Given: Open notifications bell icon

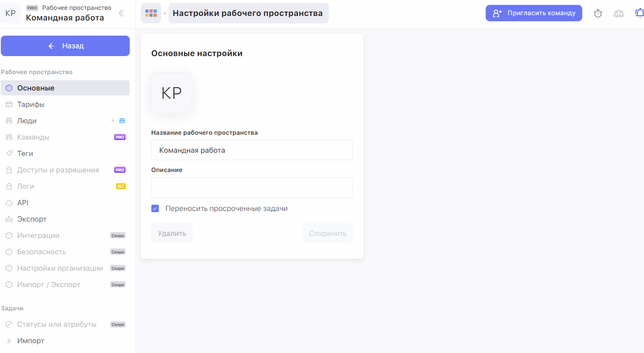Looking at the screenshot, I should click(x=639, y=13).
